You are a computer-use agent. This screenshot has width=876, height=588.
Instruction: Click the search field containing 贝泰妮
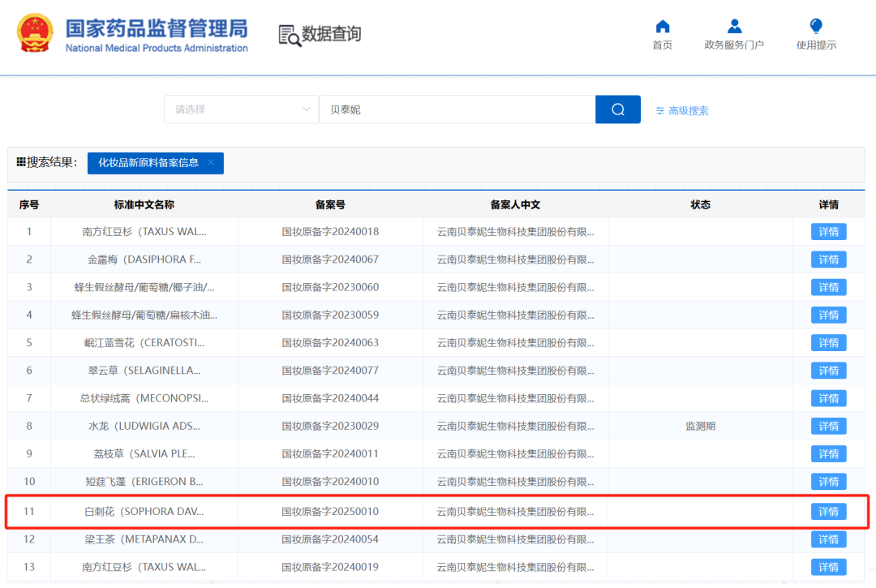[457, 109]
